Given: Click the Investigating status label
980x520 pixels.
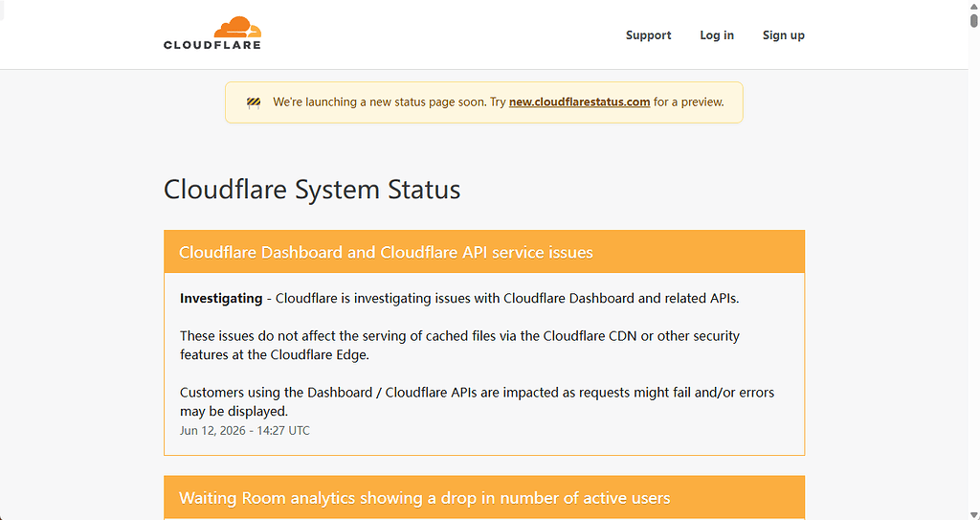Looking at the screenshot, I should click(221, 299).
